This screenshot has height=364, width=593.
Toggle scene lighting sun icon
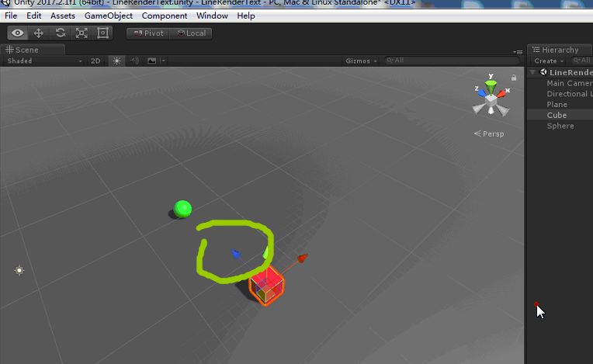pos(116,61)
